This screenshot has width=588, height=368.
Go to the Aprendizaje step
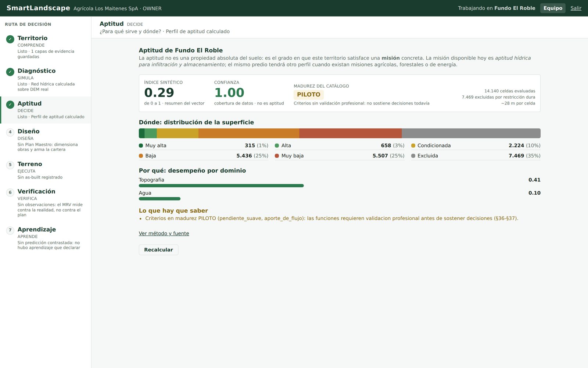click(x=46, y=238)
